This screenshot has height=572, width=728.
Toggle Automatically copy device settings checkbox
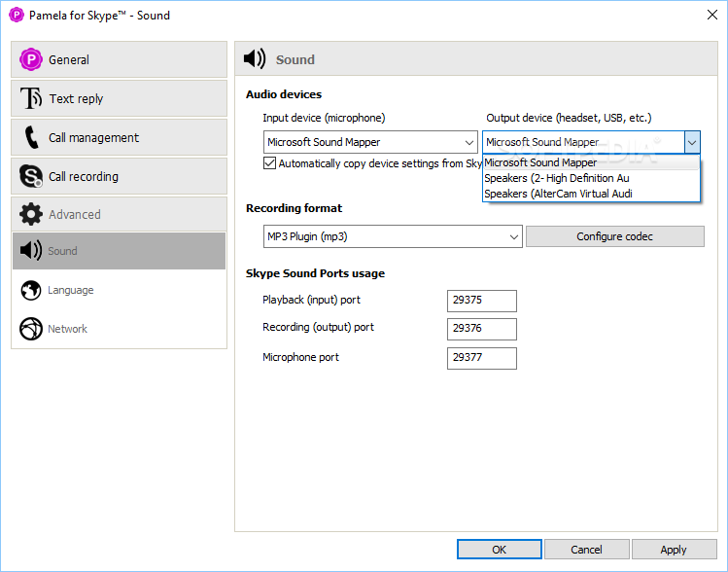pos(269,163)
